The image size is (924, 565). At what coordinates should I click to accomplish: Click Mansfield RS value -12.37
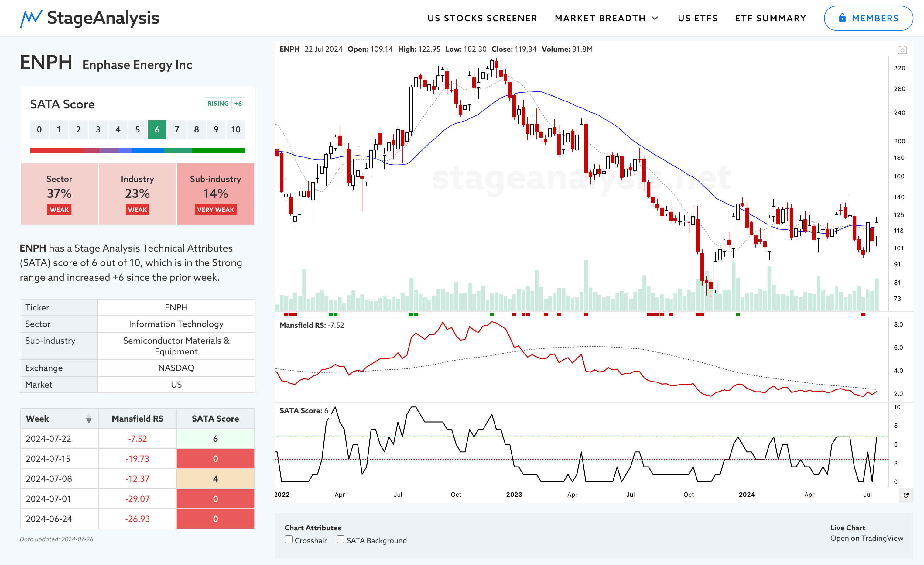[137, 479]
